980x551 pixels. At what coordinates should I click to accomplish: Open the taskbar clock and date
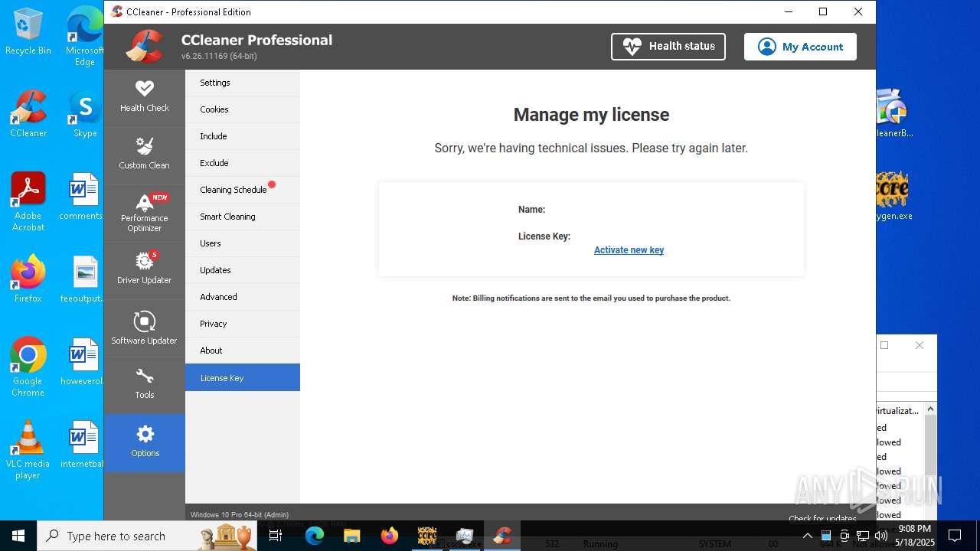click(916, 536)
